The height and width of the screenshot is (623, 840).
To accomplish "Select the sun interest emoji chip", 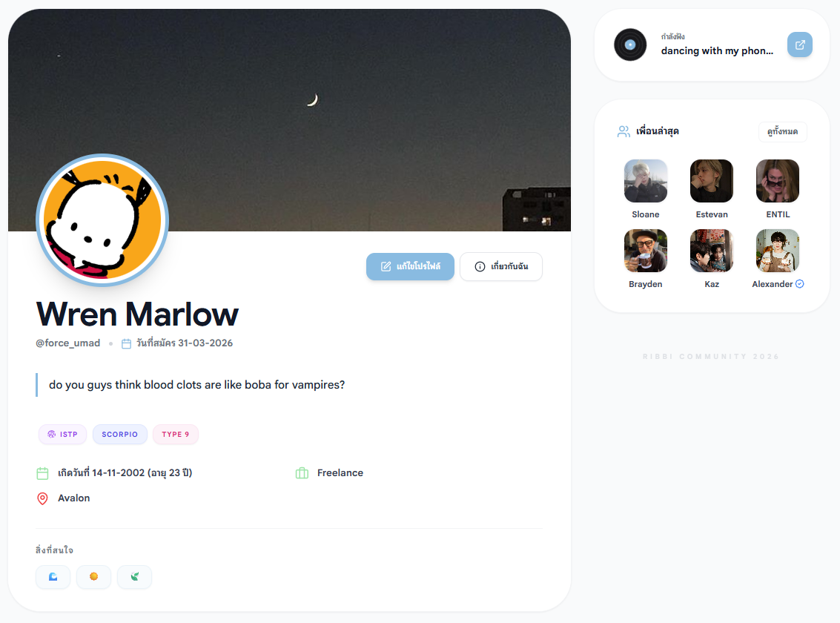I will coord(93,577).
